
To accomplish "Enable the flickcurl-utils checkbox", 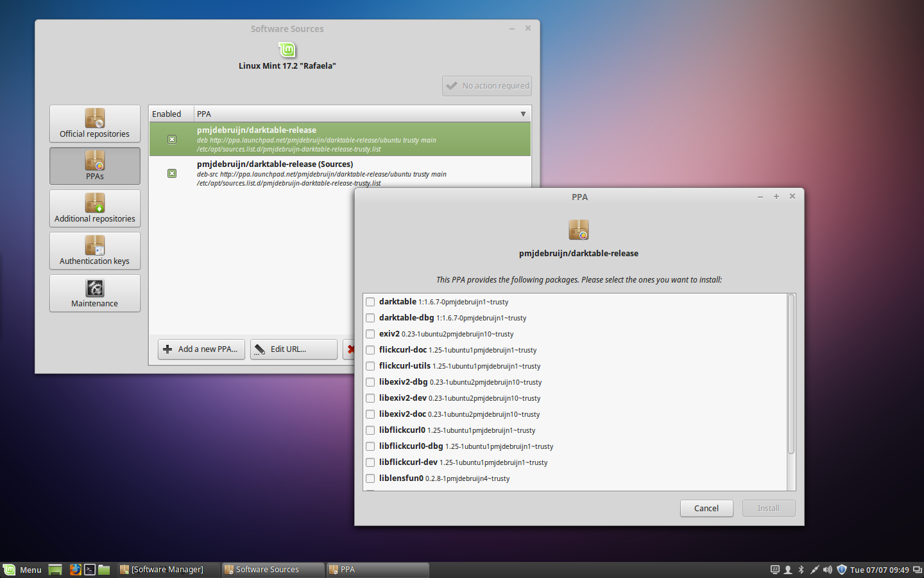I will [370, 366].
